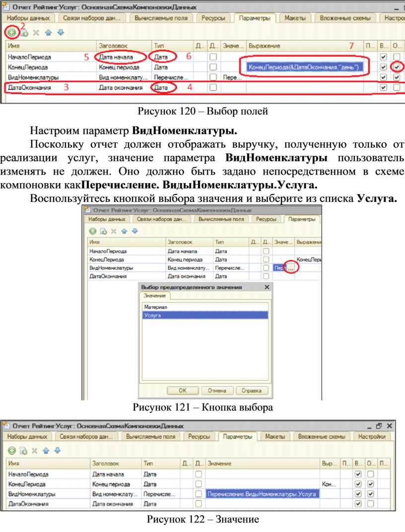
Task: Select the Параметры tab in Figure 122
Action: (x=237, y=437)
